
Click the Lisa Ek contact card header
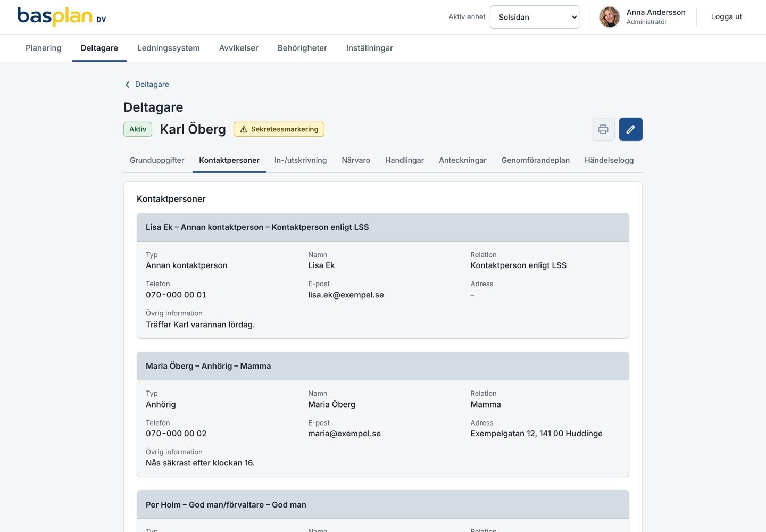tap(383, 227)
